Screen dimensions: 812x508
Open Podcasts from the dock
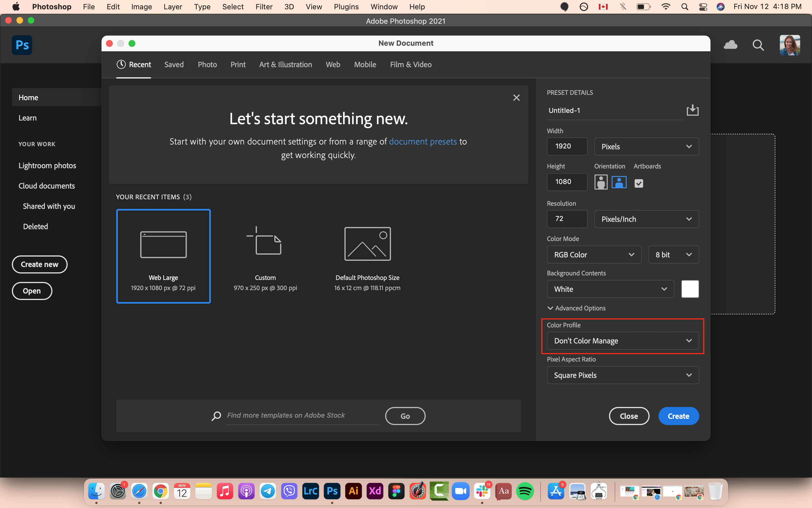[x=246, y=491]
